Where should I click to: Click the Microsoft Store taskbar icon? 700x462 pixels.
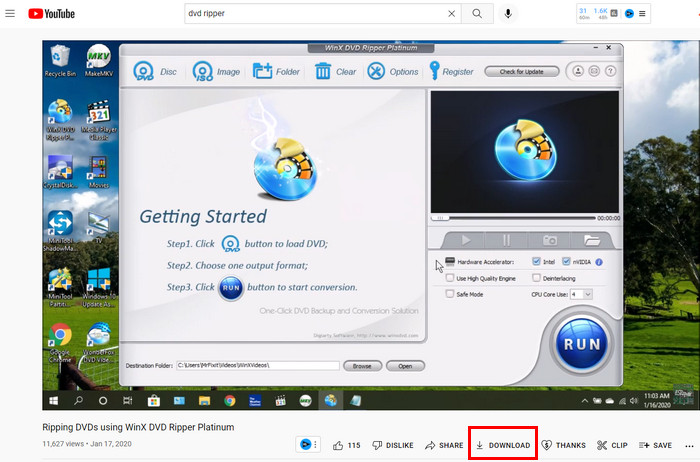tap(154, 401)
